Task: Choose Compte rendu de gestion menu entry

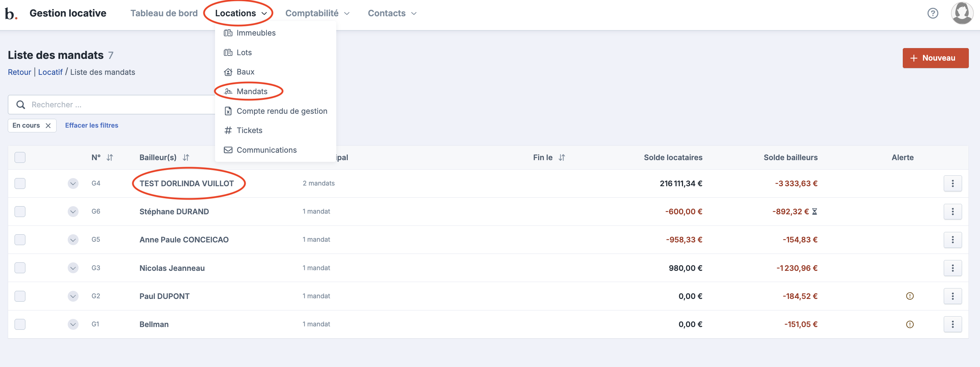Action: [x=281, y=111]
